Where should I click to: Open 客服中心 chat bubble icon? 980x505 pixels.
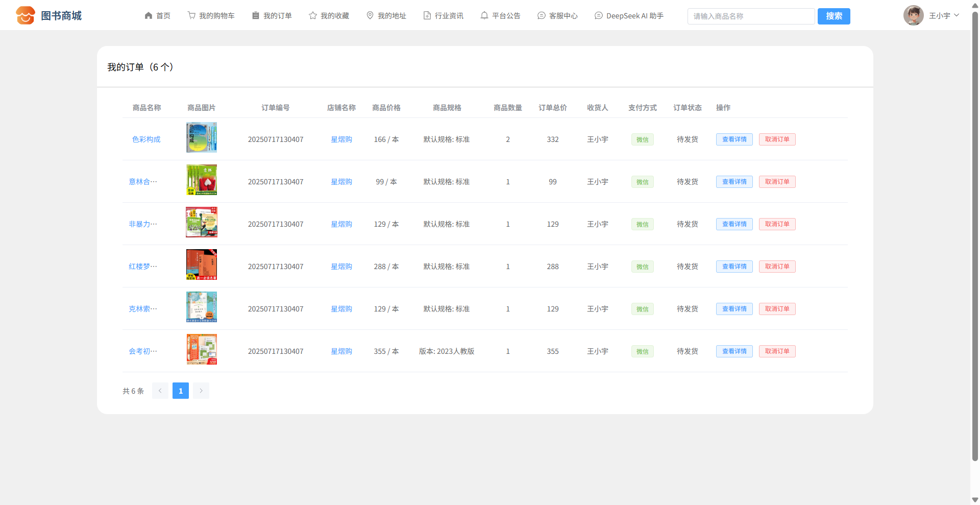tap(542, 16)
